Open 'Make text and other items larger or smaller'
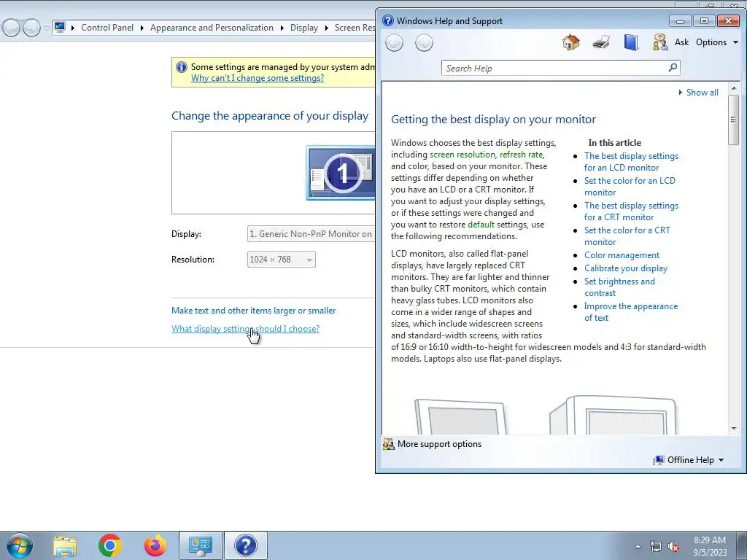Screen dimensions: 747x560 253,311
